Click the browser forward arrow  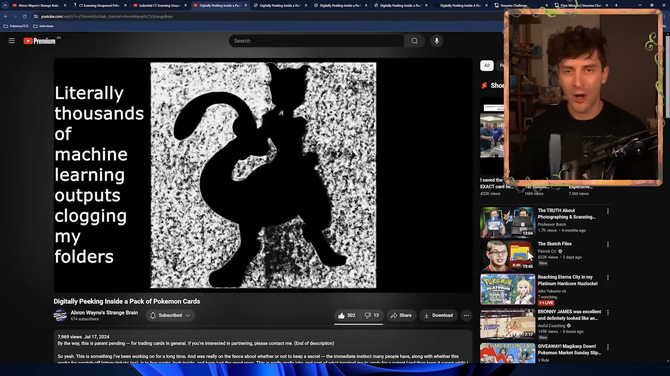(x=15, y=16)
